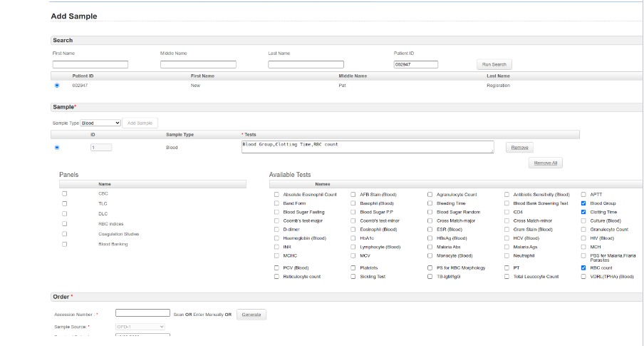Check the CBC panel checkbox
Viewport: 644px width, 346px height.
click(65, 194)
